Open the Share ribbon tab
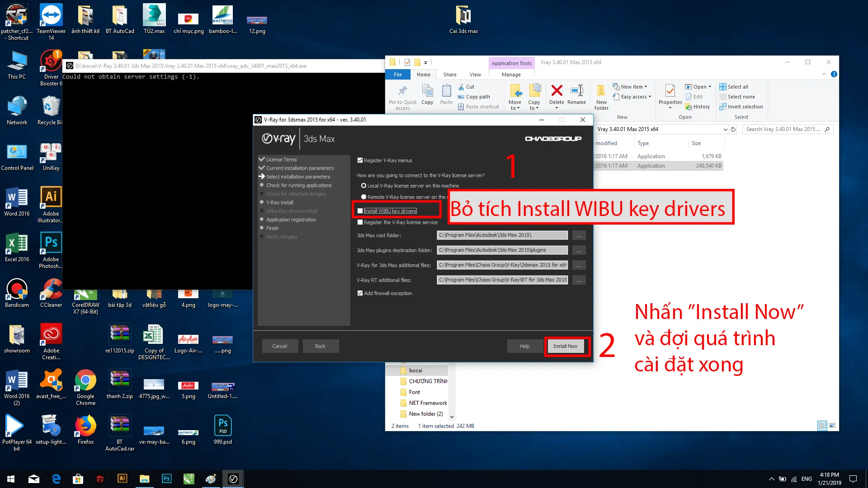868x488 pixels. click(449, 75)
